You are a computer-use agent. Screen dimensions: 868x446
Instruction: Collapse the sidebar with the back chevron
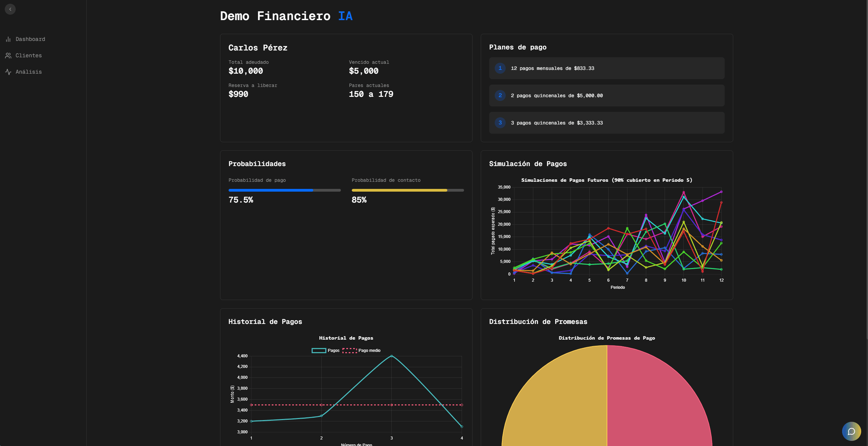point(10,9)
